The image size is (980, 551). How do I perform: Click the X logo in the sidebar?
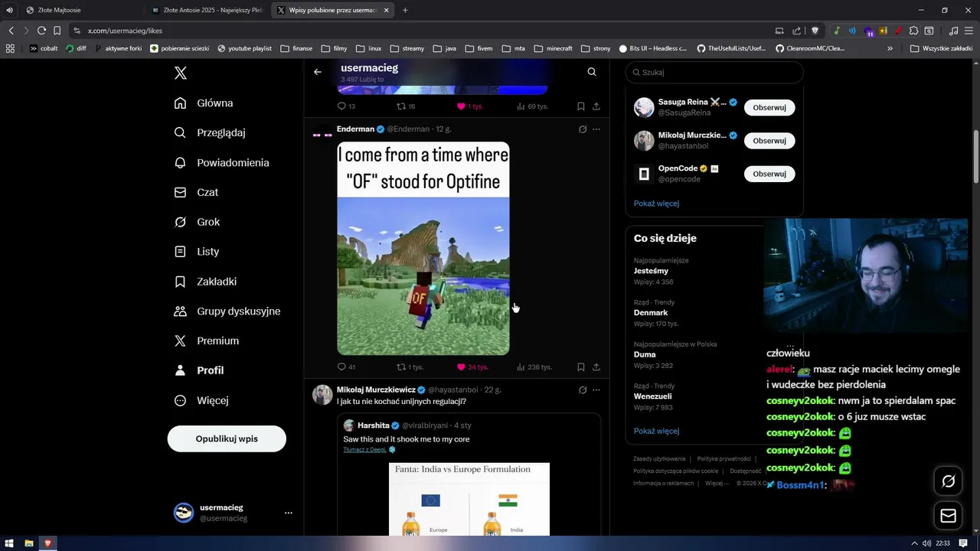tap(180, 73)
